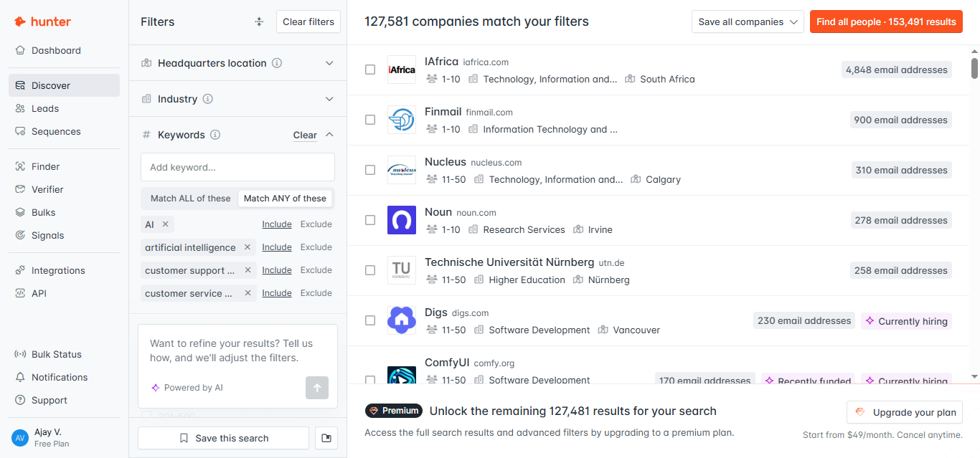980x458 pixels.
Task: Open the Nucleus company name link
Action: (446, 162)
